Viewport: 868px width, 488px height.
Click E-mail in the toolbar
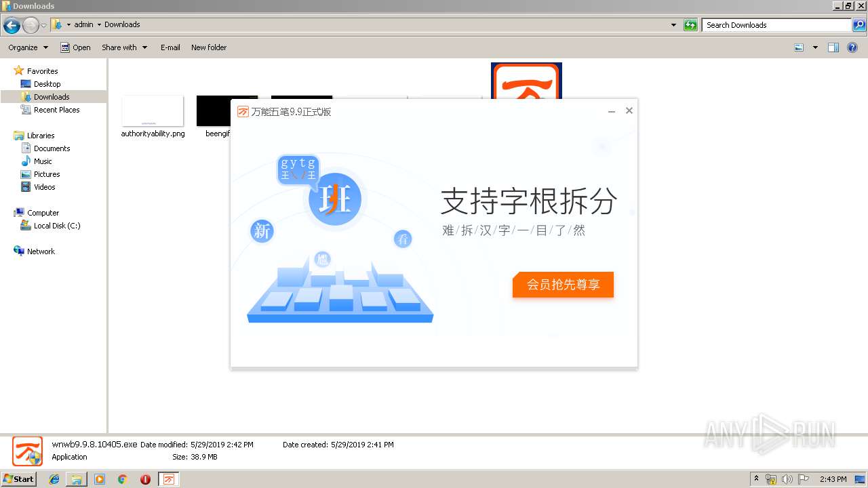pos(170,47)
